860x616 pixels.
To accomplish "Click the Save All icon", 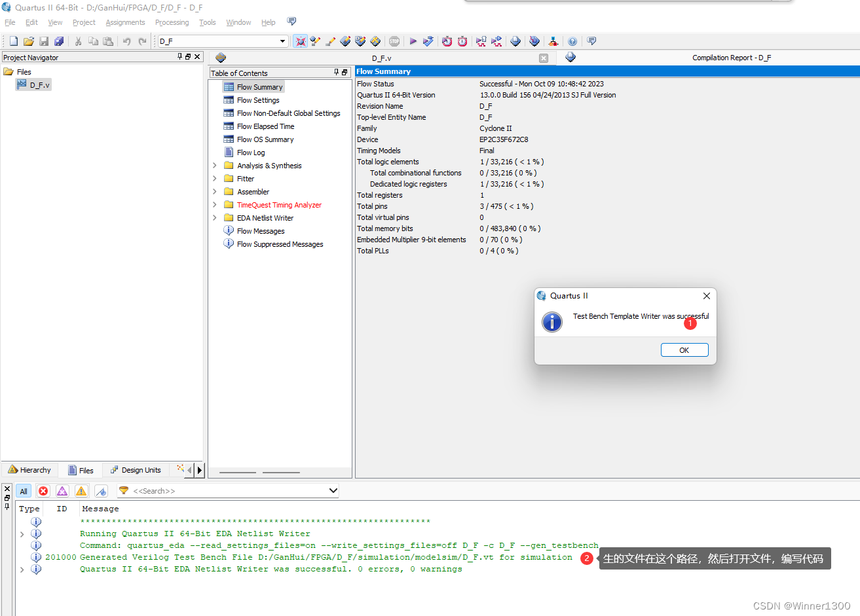I will coord(59,41).
